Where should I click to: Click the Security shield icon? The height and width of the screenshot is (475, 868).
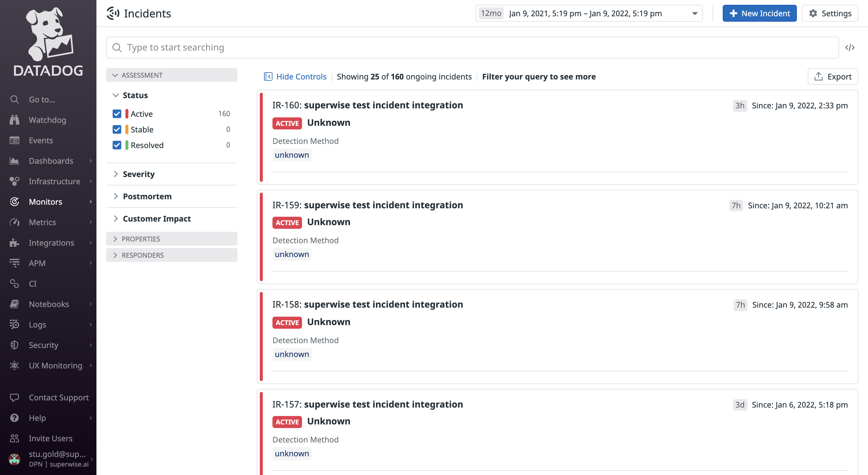(x=14, y=345)
